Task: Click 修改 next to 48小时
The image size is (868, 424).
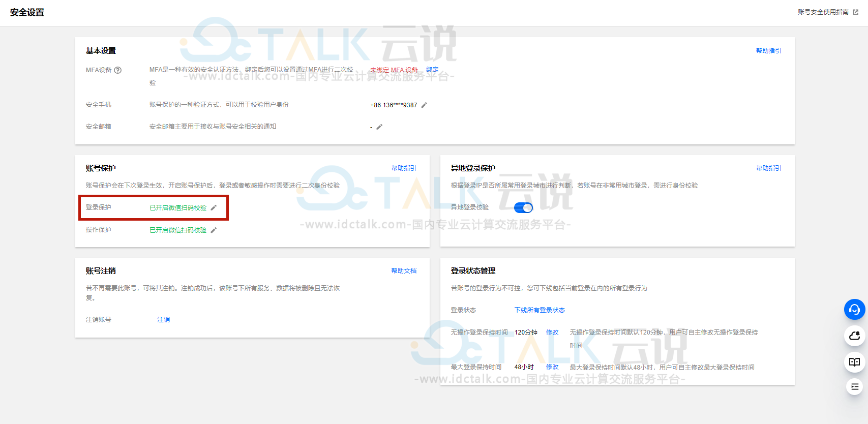Action: (x=552, y=367)
